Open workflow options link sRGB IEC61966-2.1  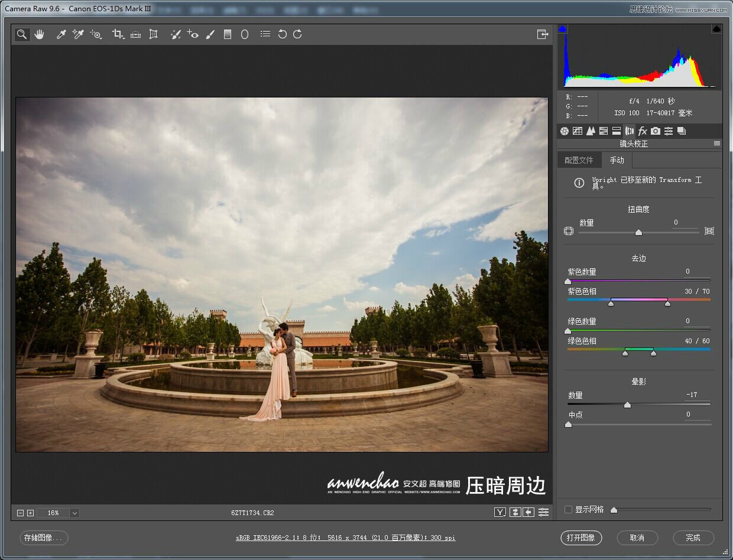point(346,538)
